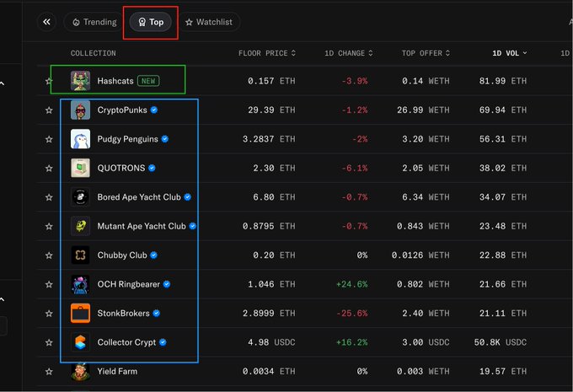Open the Chubby Club collection name

pos(122,255)
